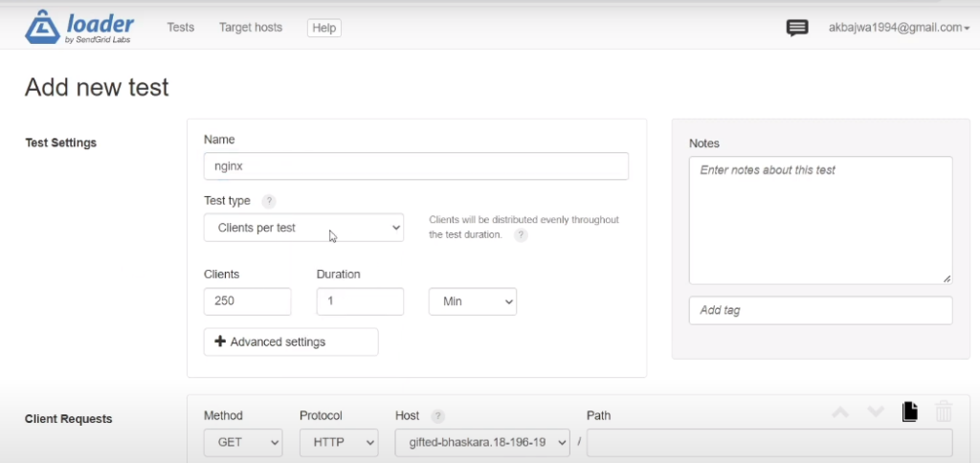Click into the Notes text area
This screenshot has width=980, height=463.
820,220
